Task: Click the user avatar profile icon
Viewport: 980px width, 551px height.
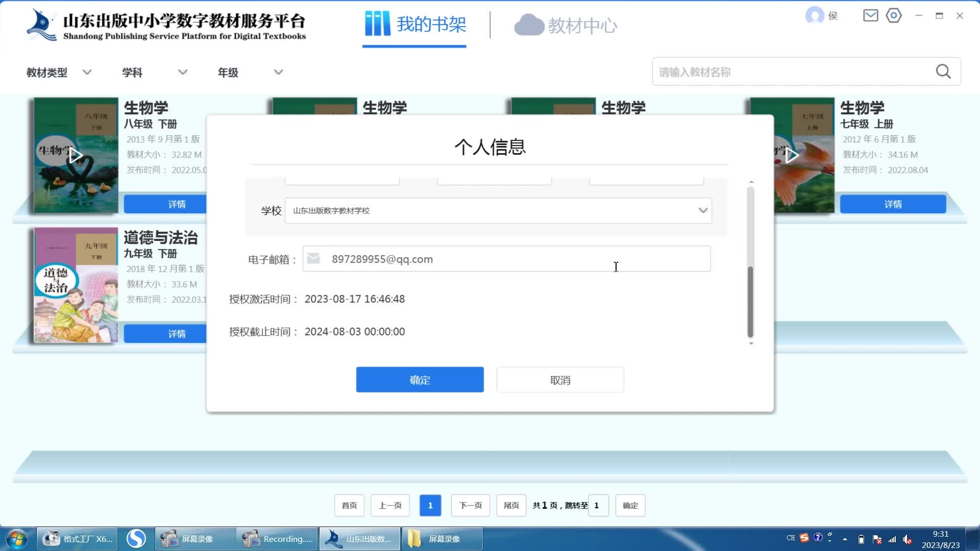Action: 814,15
